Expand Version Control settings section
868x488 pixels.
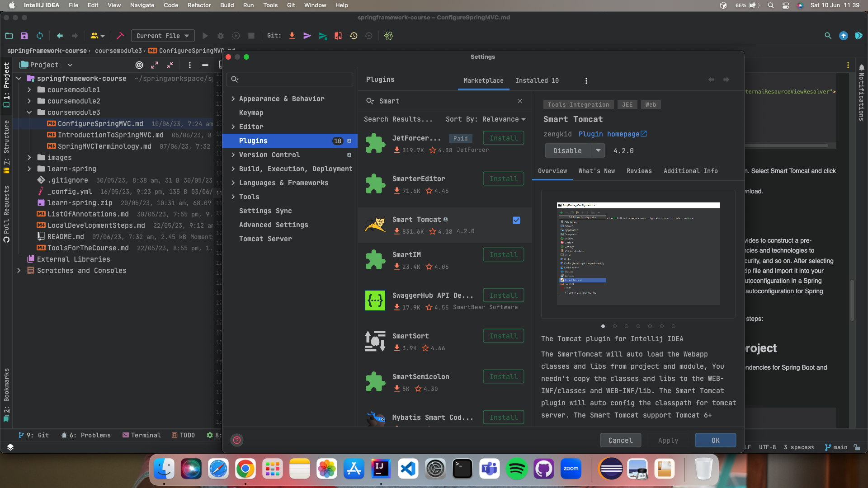(233, 155)
